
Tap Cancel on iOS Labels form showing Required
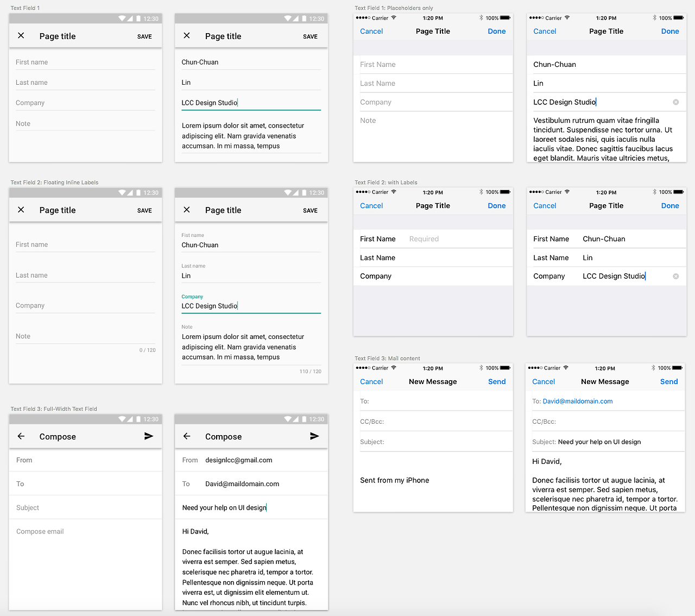(371, 206)
